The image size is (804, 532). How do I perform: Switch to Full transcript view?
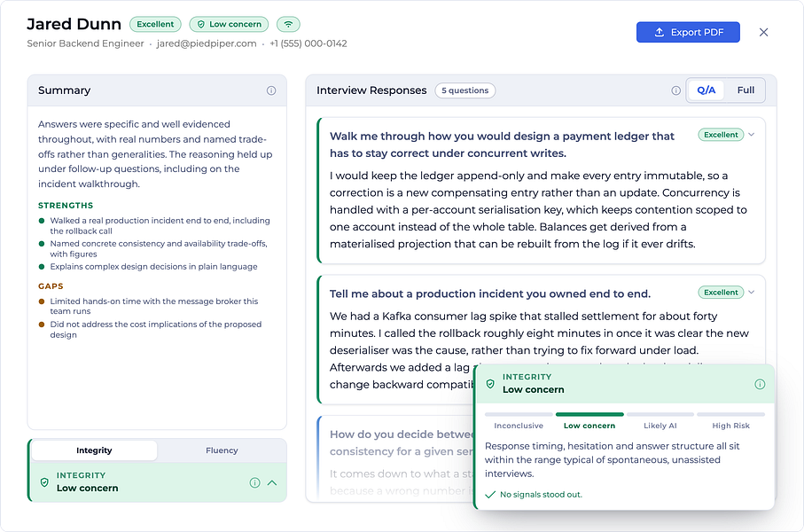[x=745, y=90]
